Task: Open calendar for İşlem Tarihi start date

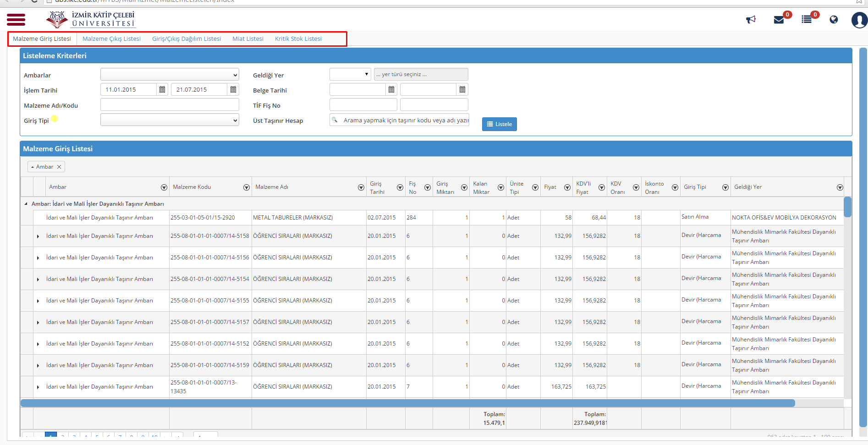Action: [162, 89]
